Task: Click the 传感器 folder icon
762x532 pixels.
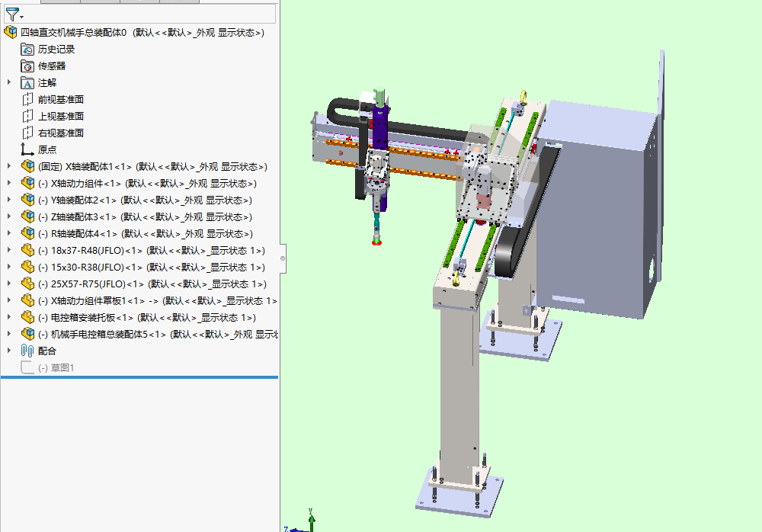Action: click(x=27, y=66)
